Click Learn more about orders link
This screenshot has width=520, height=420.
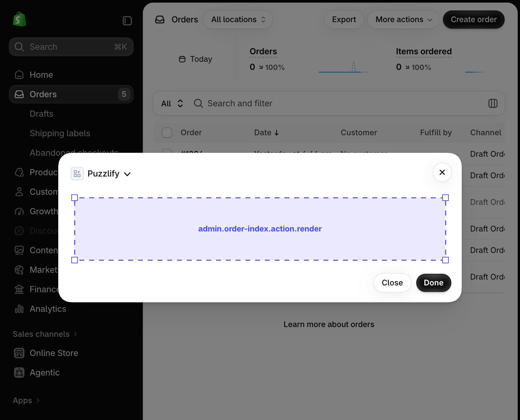tap(329, 324)
